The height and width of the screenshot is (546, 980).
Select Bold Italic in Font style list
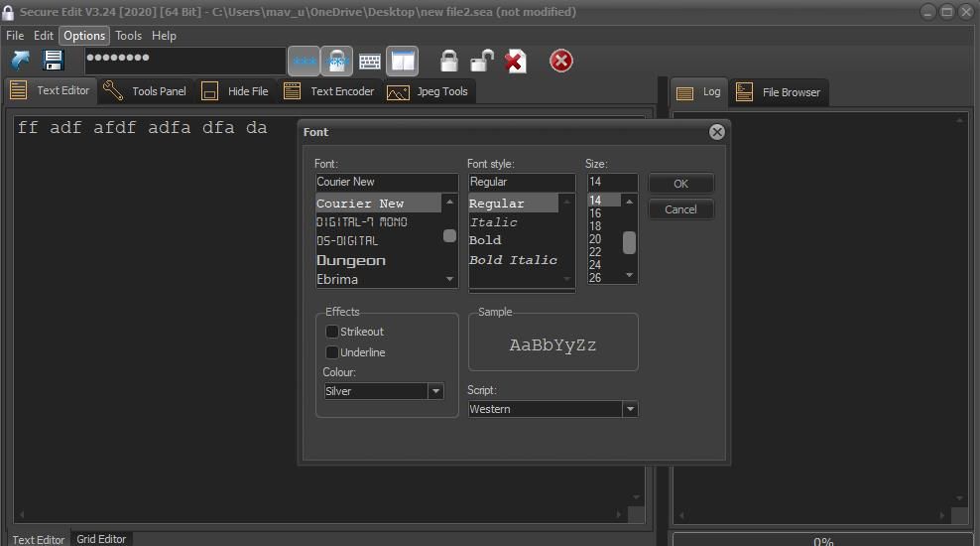(513, 260)
